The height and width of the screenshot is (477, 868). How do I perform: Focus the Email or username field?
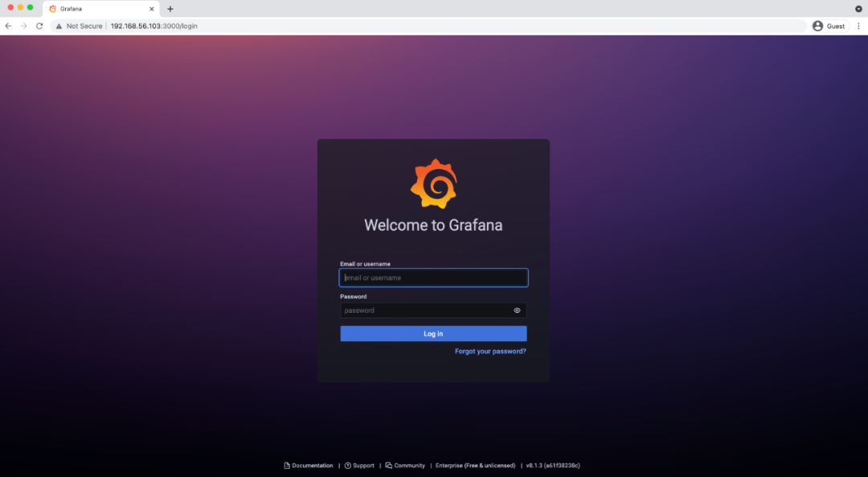(x=433, y=278)
